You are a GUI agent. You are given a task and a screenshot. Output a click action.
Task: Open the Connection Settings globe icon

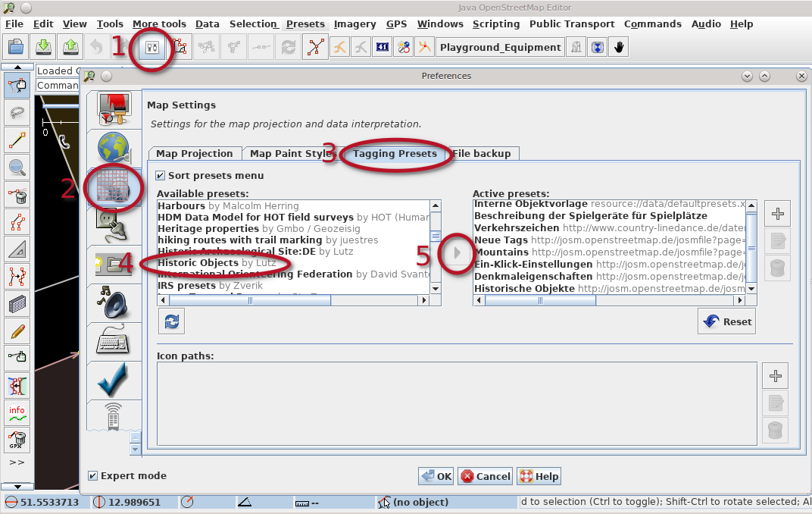[114, 147]
